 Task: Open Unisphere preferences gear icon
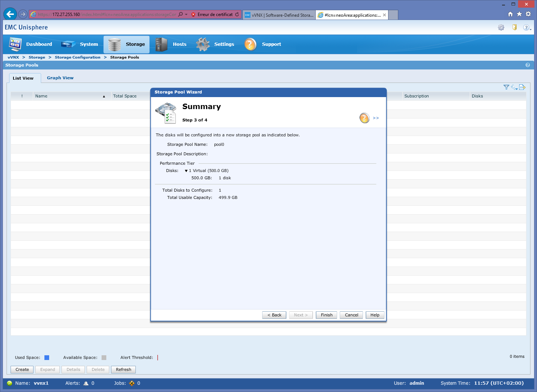(x=501, y=27)
